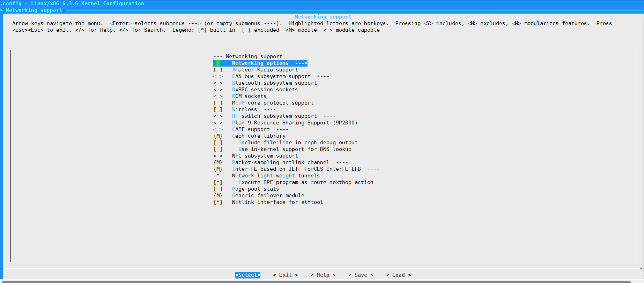Select RF switch subsystem support entry
This screenshot has height=283, width=644.
coord(274,116)
